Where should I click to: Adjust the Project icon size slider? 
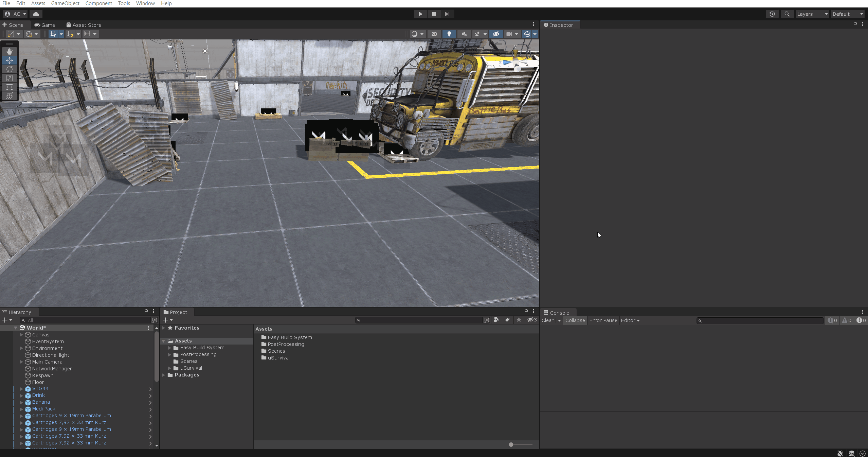coord(511,444)
